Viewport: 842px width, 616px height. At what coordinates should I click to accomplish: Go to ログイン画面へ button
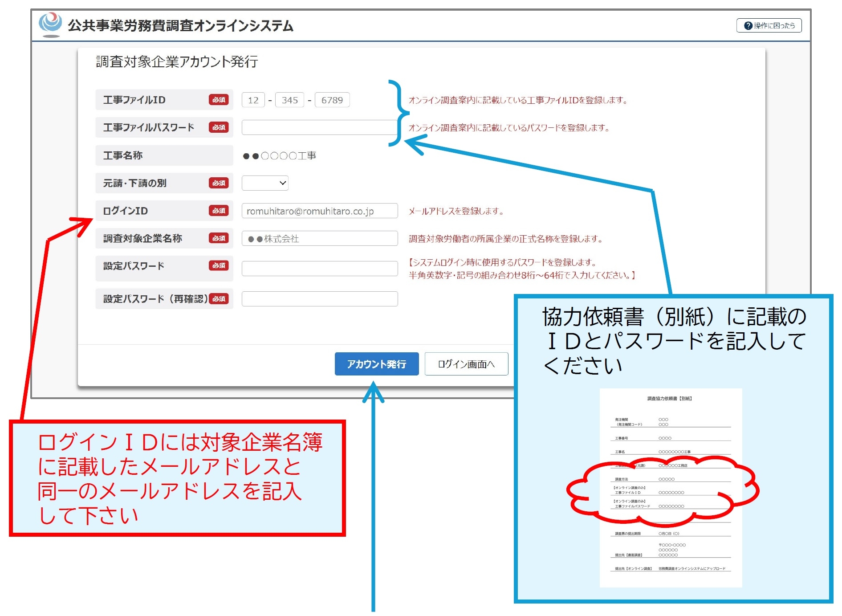coord(466,364)
